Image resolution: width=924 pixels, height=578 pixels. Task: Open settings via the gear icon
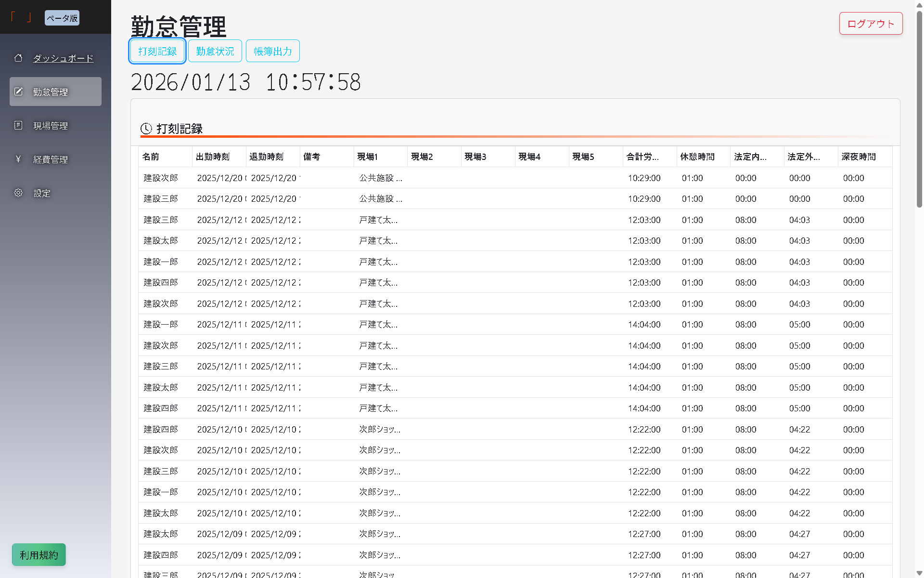pos(18,193)
